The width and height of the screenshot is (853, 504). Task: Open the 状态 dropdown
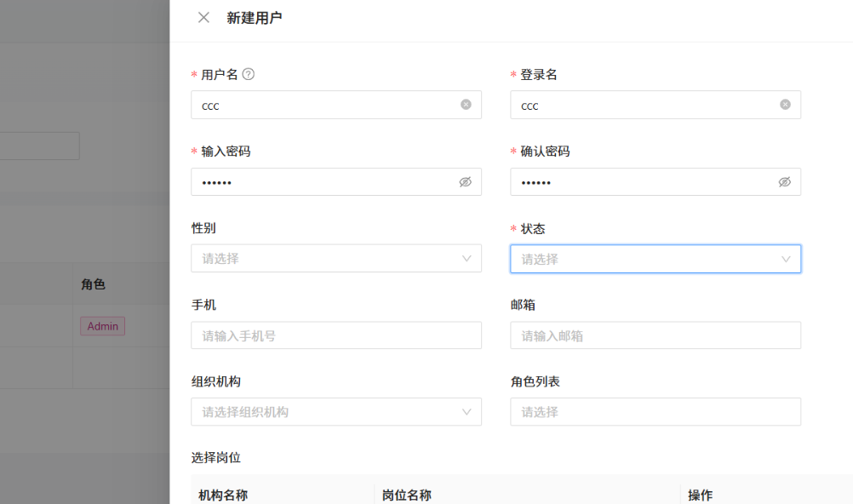click(x=655, y=259)
